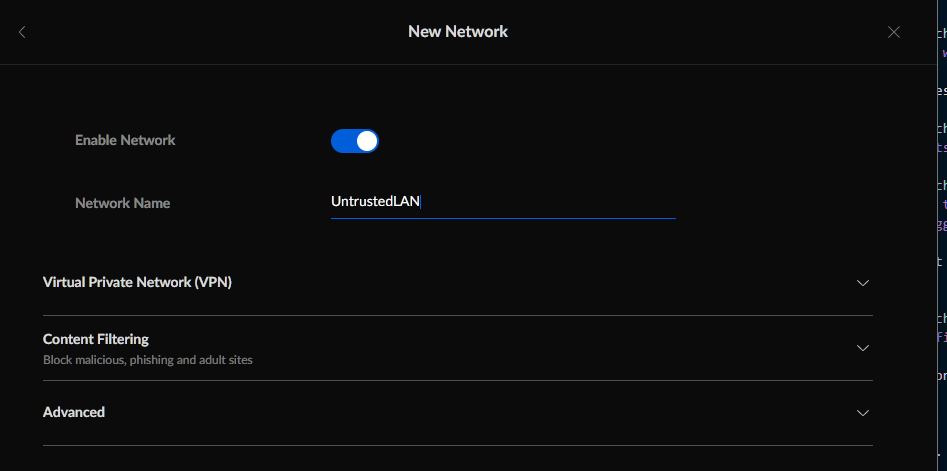Close the New Network dialog
The image size is (947, 471).
(x=894, y=32)
